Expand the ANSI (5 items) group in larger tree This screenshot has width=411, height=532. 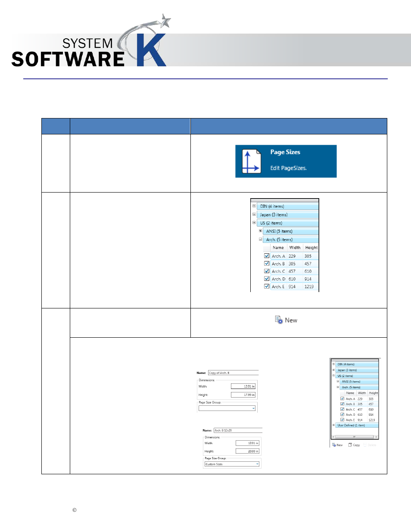pyautogui.click(x=260, y=231)
